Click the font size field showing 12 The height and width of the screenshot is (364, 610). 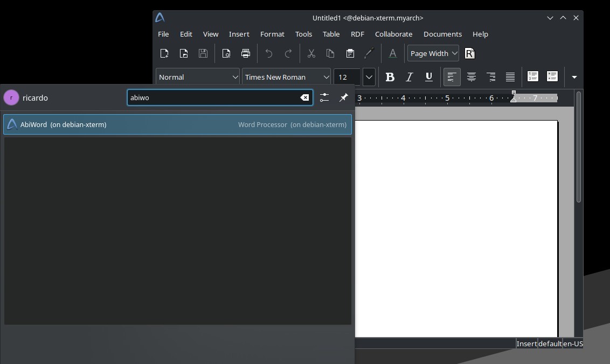tap(347, 77)
